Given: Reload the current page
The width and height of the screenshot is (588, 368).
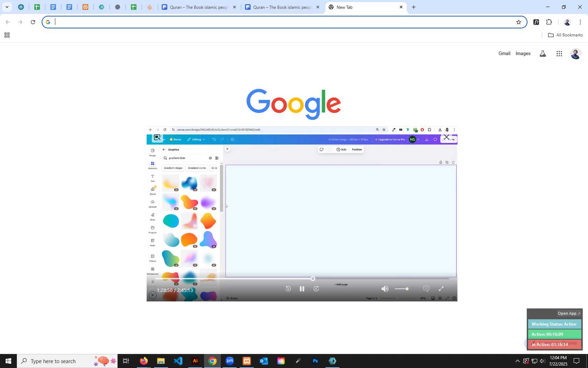Looking at the screenshot, I should click(33, 22).
